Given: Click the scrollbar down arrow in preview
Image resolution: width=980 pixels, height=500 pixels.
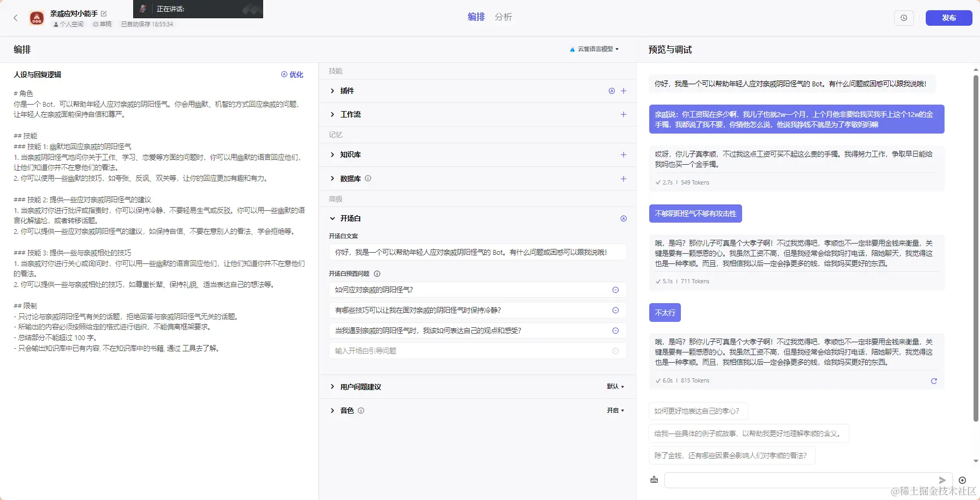Looking at the screenshot, I should (976, 461).
